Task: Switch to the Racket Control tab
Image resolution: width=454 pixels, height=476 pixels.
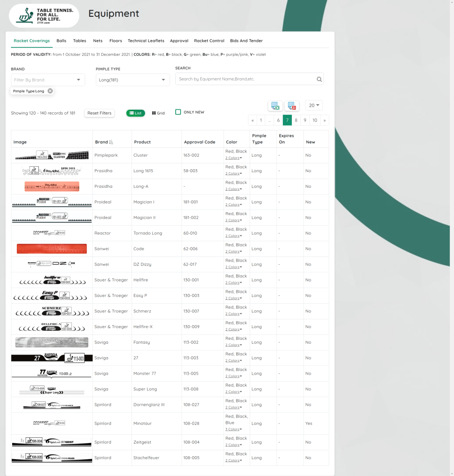Action: pyautogui.click(x=209, y=41)
